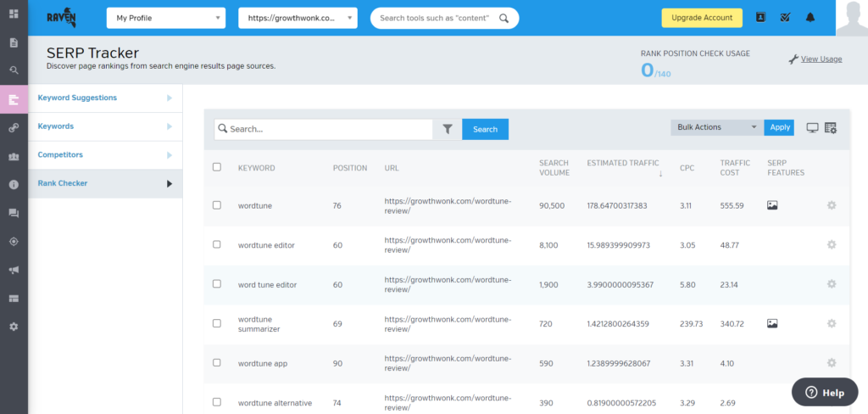Select the highlighted SEO rankings sidebar icon
This screenshot has height=414, width=868.
pos(14,99)
